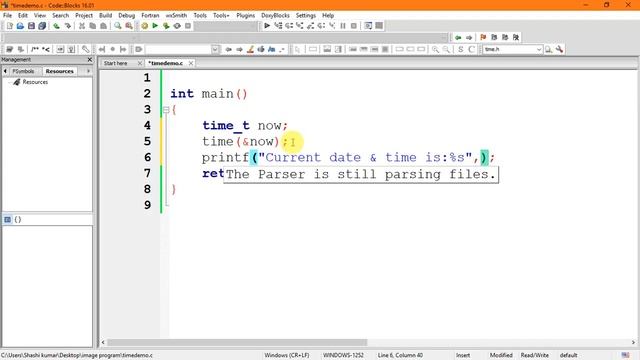
Task: Click the Break debugger pause icon
Action: 343,26
